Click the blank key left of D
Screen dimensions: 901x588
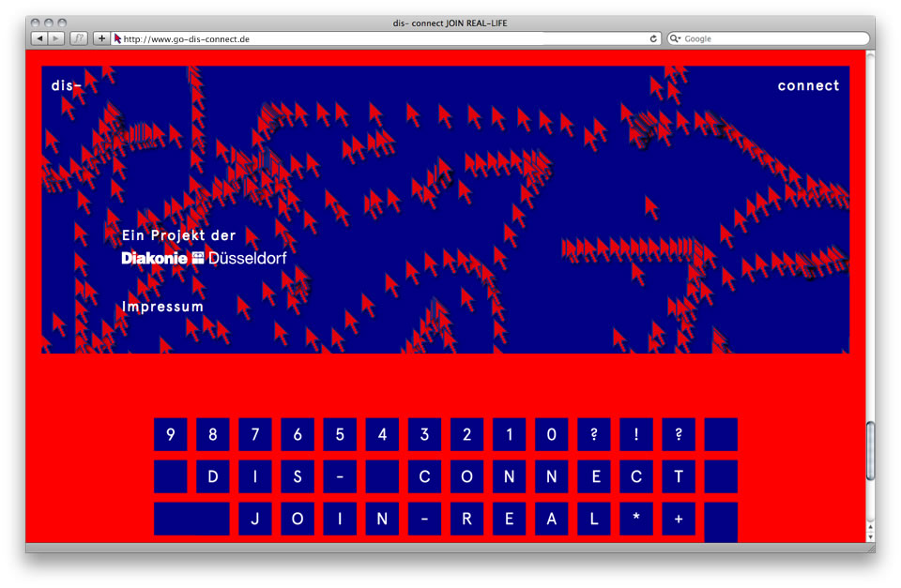170,476
